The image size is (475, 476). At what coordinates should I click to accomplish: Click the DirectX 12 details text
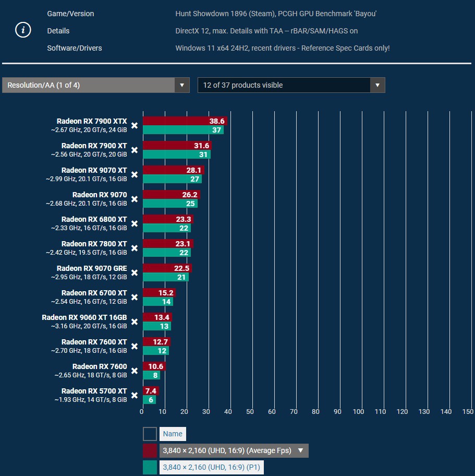pyautogui.click(x=266, y=31)
